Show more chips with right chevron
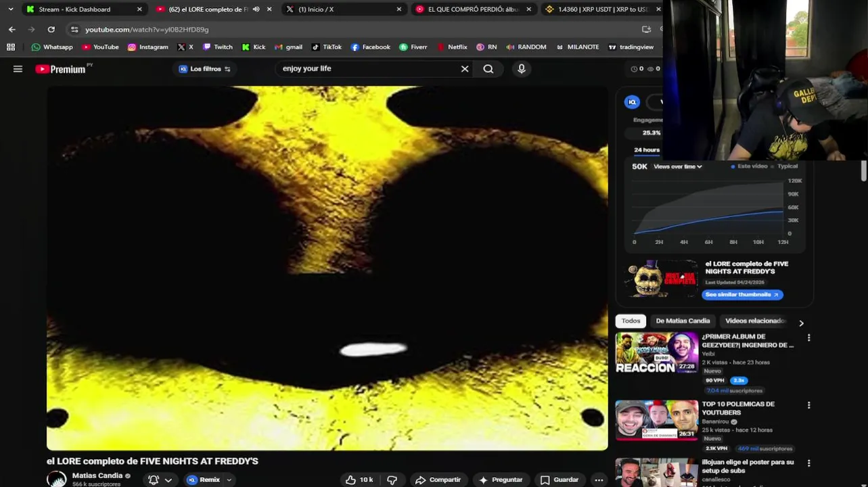Screen dimensions: 868x487 (801, 323)
